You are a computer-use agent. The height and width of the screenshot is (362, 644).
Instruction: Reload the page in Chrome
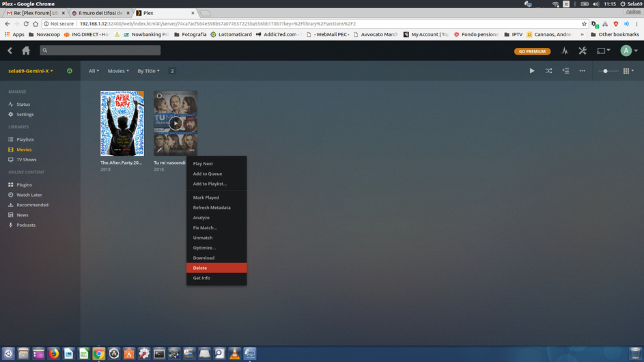coord(26,24)
